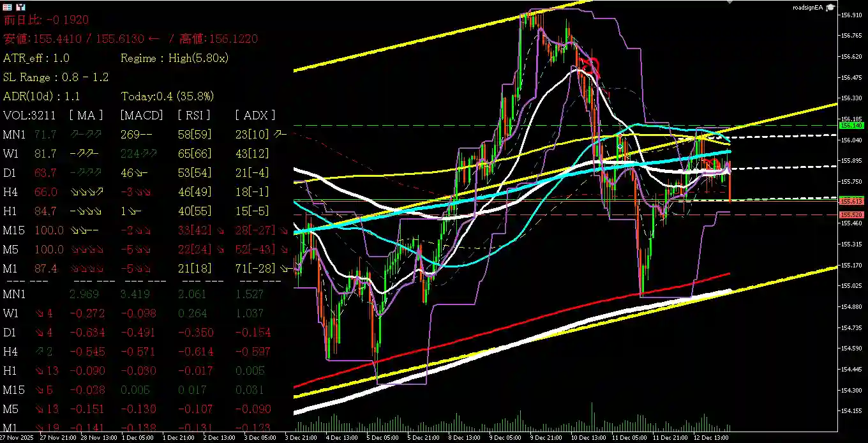This screenshot has width=868, height=443.
Task: Click the MN1 row ADX trend arrow
Action: coord(281,134)
